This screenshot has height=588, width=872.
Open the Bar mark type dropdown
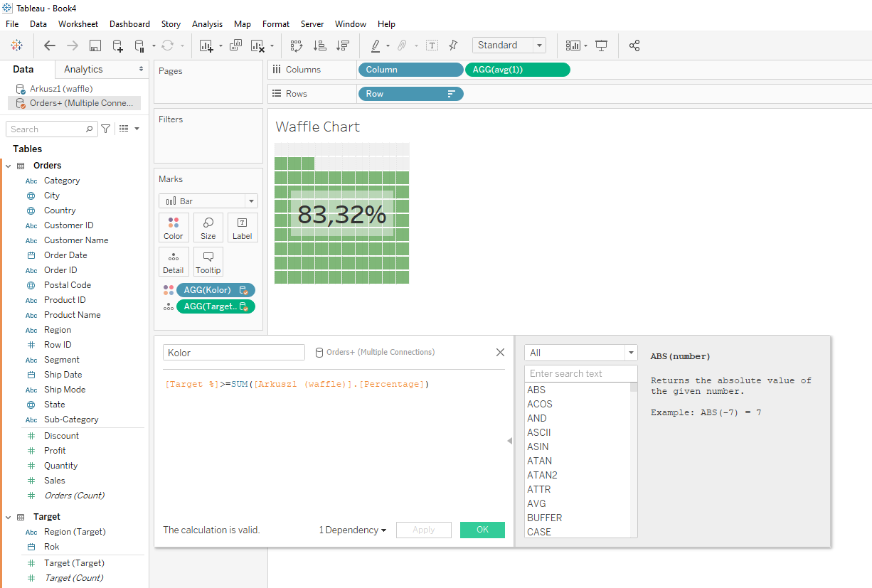coord(250,201)
